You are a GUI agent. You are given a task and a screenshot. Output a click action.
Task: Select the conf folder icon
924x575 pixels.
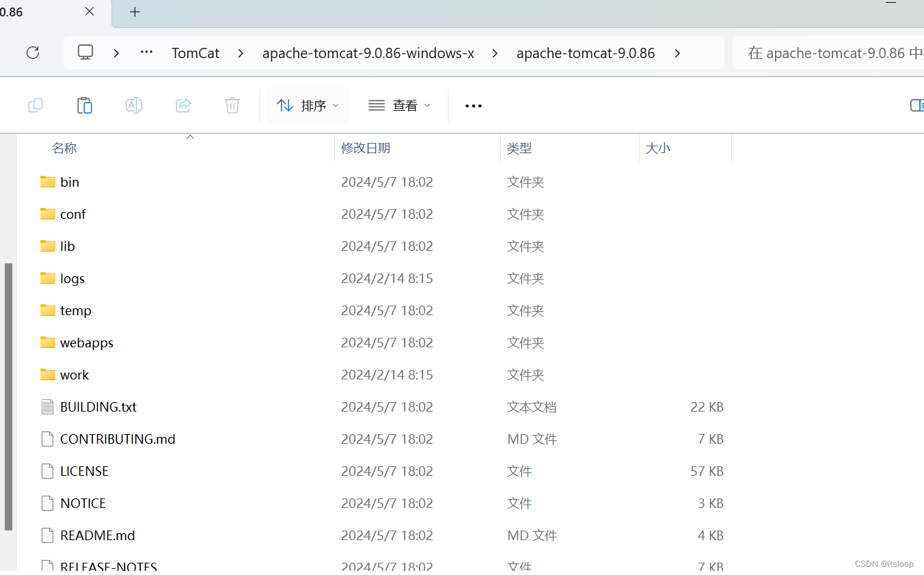click(48, 214)
